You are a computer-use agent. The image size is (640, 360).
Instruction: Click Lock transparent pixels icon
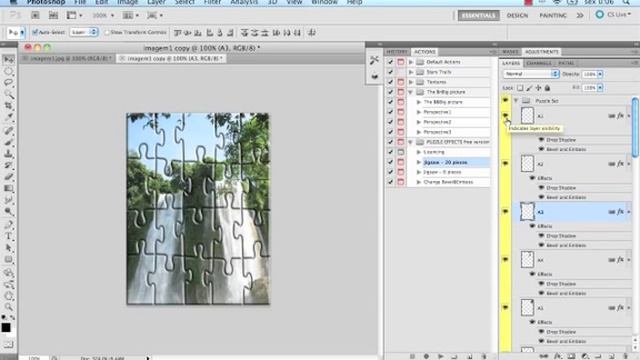click(520, 88)
